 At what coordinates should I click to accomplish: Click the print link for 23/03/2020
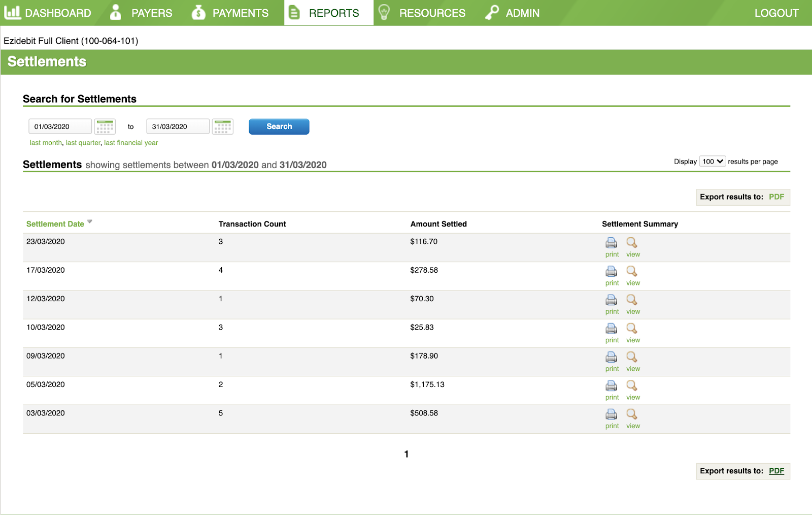point(612,254)
